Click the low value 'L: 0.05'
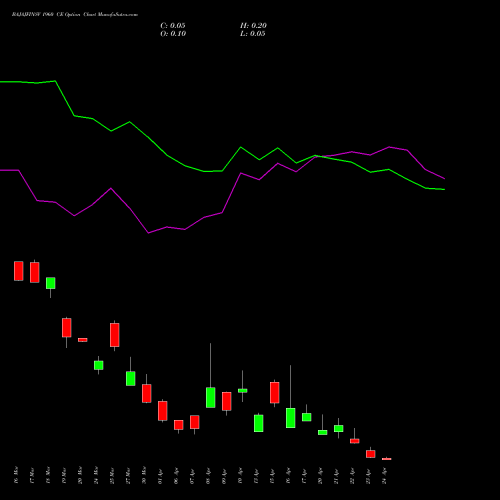Screen dimensions: 500x500 tap(253, 34)
